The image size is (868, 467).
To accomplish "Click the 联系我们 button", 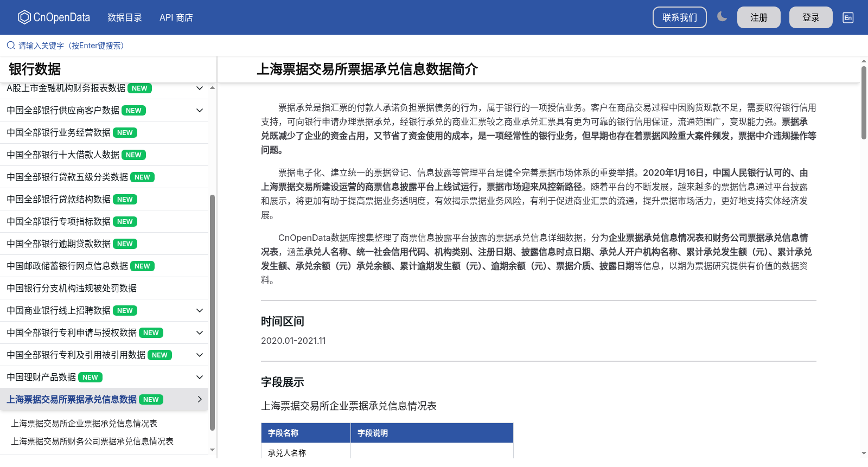I will coord(679,17).
